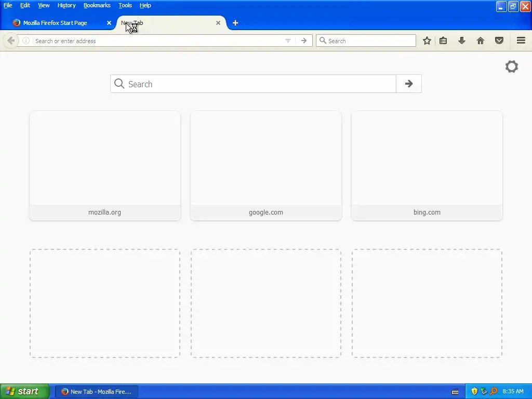Screen dimensions: 532x399
Task: Click the magnifier icon in toolbar search box
Action: (x=323, y=41)
